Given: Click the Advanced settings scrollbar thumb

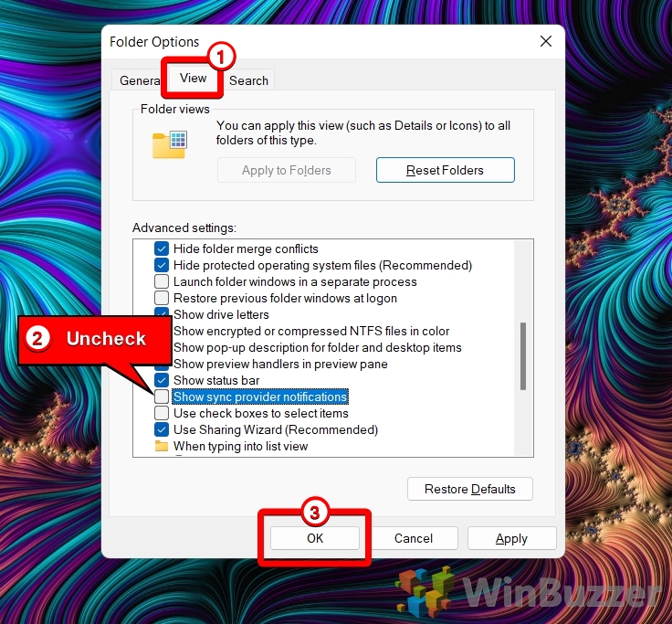Looking at the screenshot, I should pyautogui.click(x=523, y=356).
